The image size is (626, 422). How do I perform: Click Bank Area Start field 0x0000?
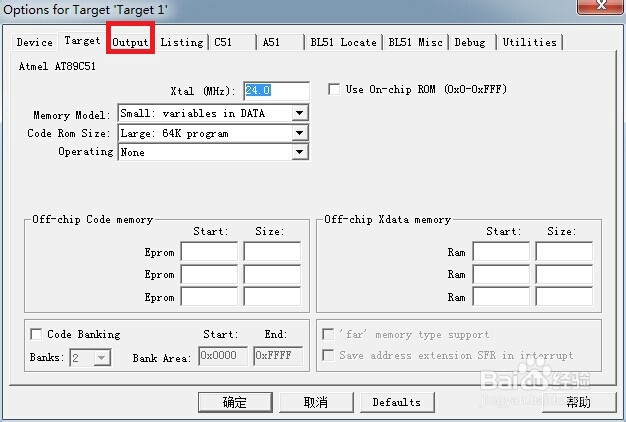(223, 356)
